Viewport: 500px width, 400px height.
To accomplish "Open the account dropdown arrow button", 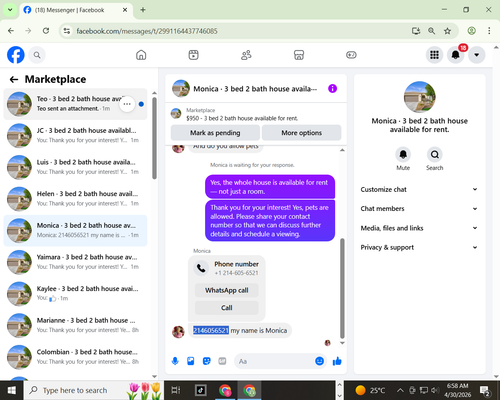I will tap(477, 55).
